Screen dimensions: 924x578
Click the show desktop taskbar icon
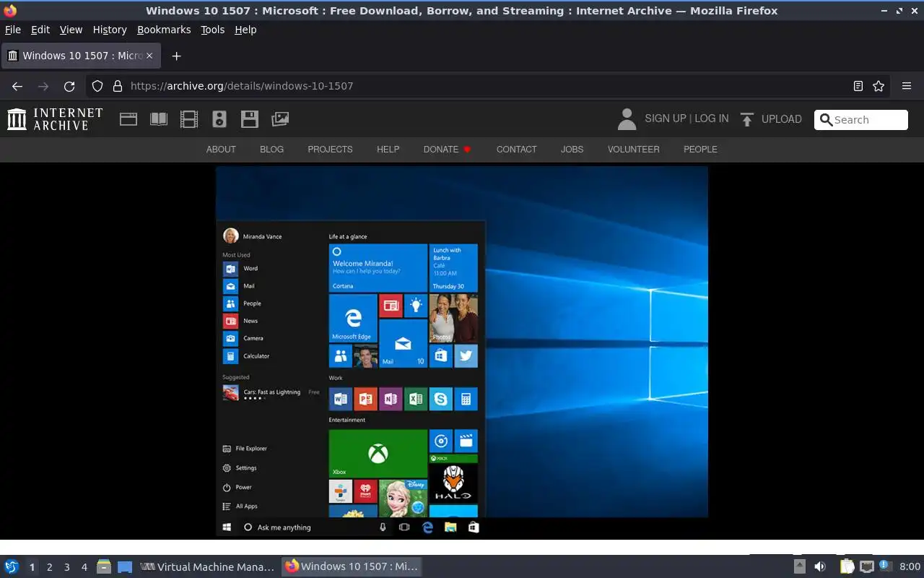pos(125,566)
